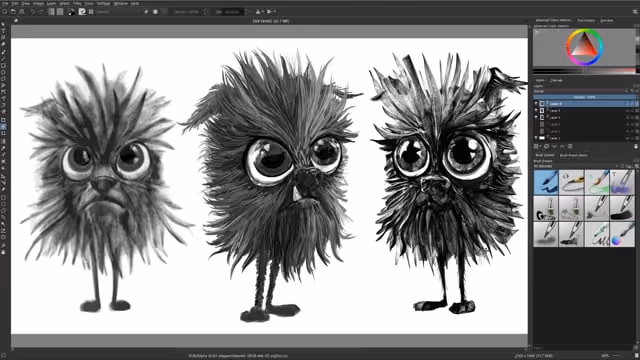Select the rainbow color brush preset thumbnail
The height and width of the screenshot is (360, 640).
point(622,234)
